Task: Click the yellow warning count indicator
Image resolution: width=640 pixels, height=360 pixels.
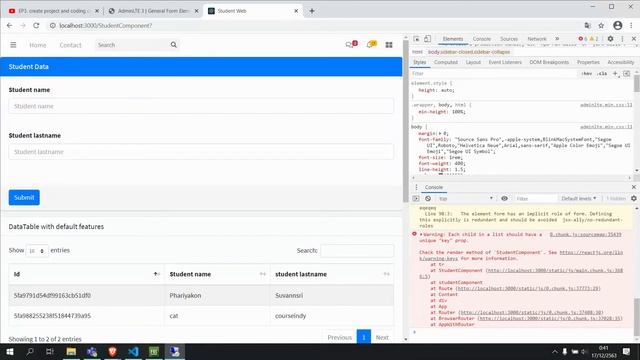Action: 594,39
